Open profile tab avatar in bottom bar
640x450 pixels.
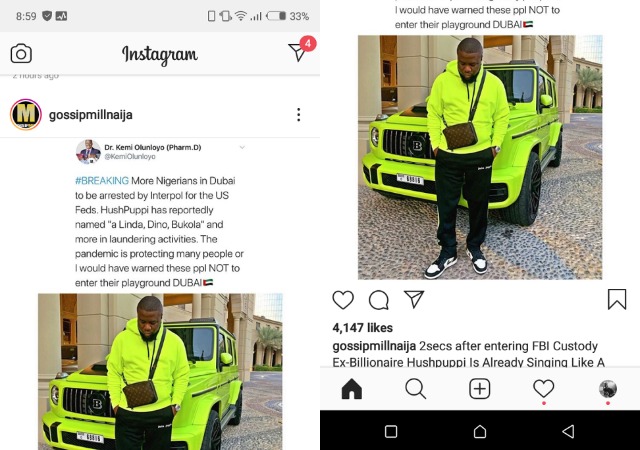[608, 389]
